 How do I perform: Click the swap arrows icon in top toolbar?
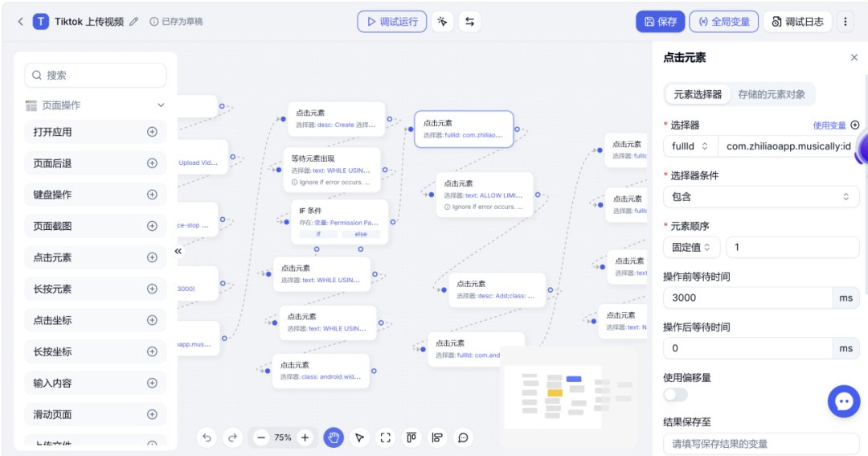pos(469,22)
